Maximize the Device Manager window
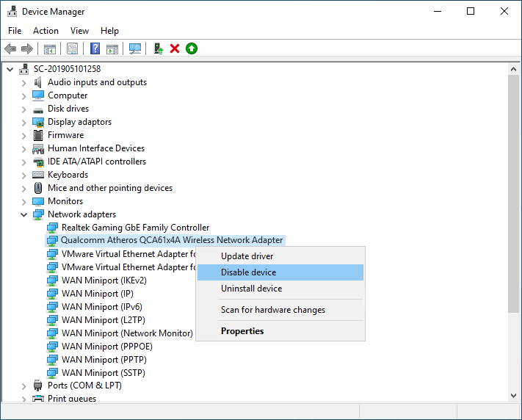 click(x=471, y=11)
